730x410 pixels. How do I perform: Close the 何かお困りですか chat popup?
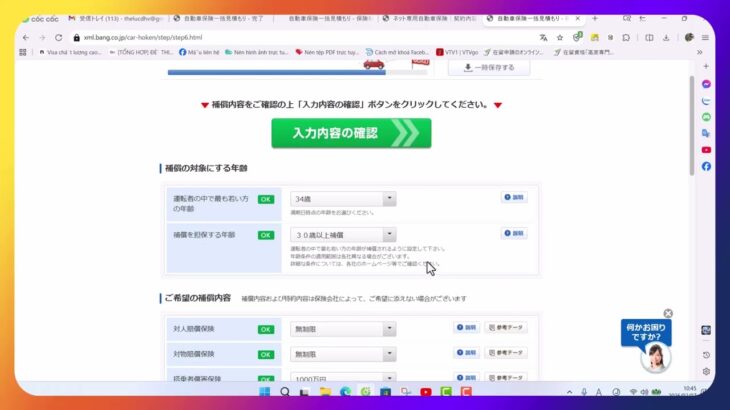pos(668,313)
